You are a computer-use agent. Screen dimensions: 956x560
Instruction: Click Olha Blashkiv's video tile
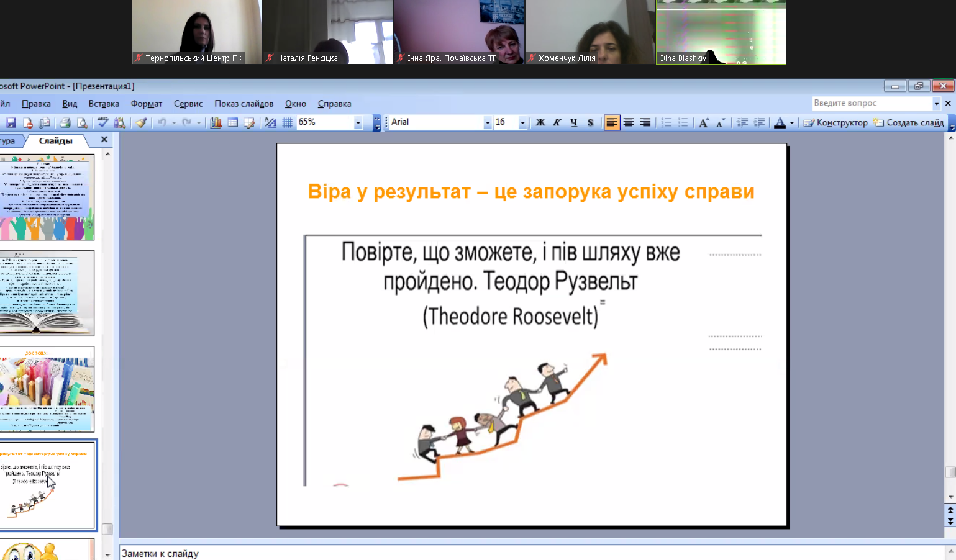pos(721,32)
